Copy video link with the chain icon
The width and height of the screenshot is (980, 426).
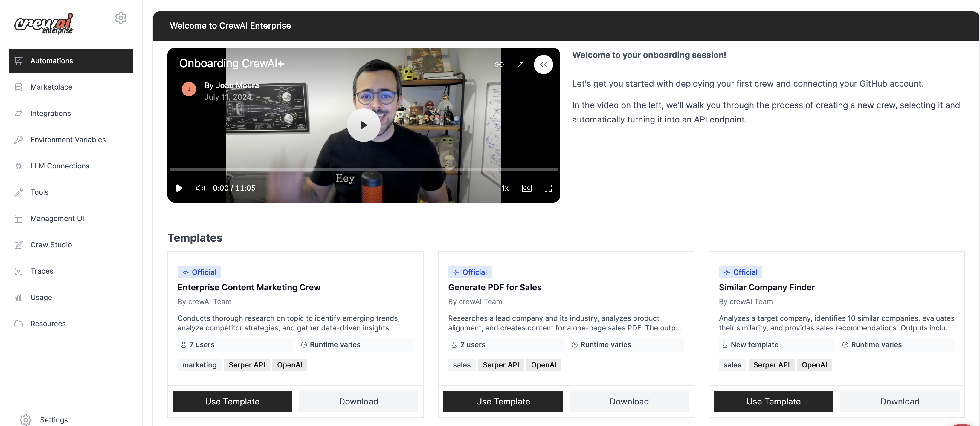[499, 65]
